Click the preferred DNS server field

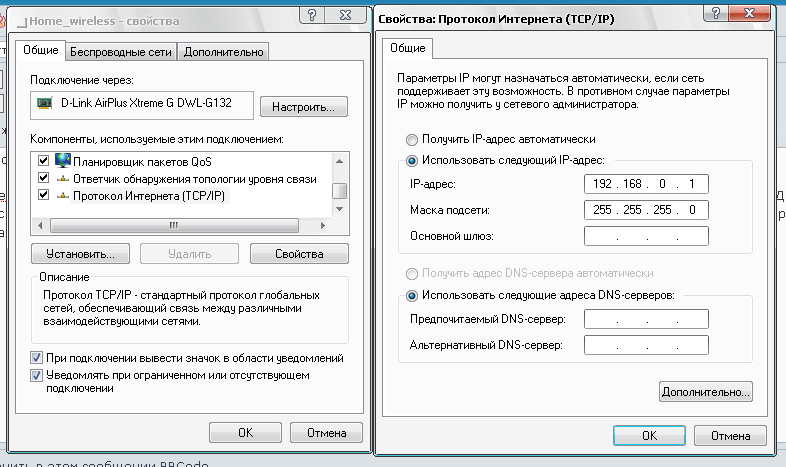(646, 320)
